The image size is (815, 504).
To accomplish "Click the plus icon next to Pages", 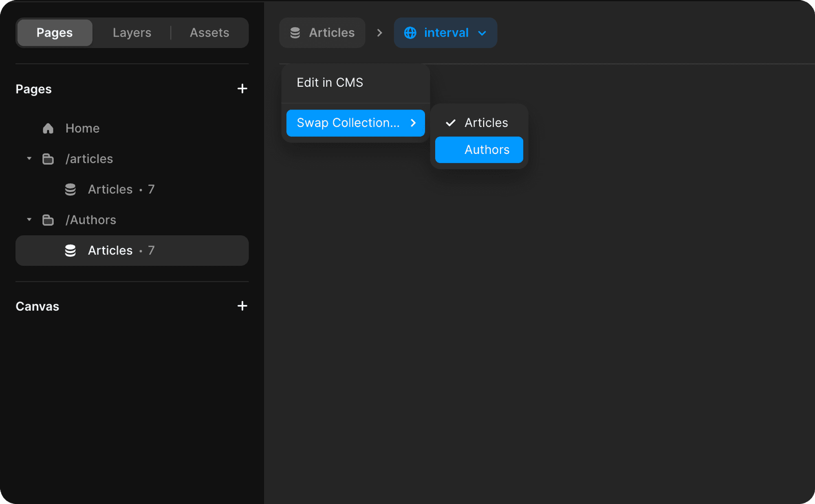I will 242,89.
